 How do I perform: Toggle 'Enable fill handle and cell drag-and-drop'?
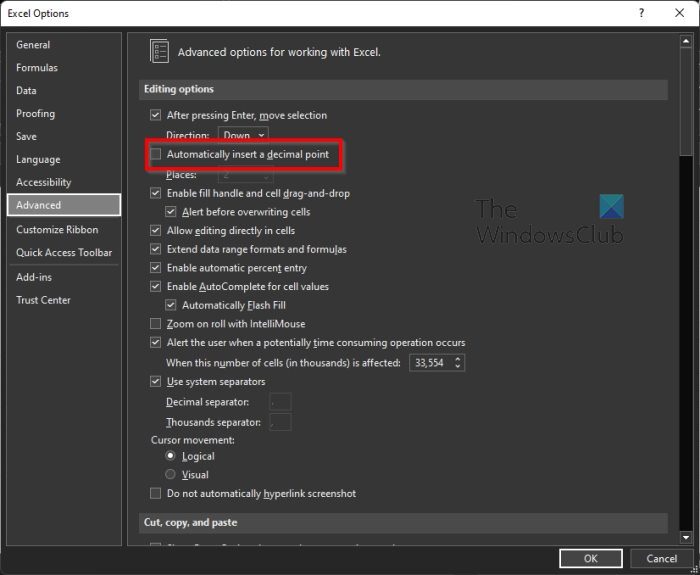tap(155, 193)
